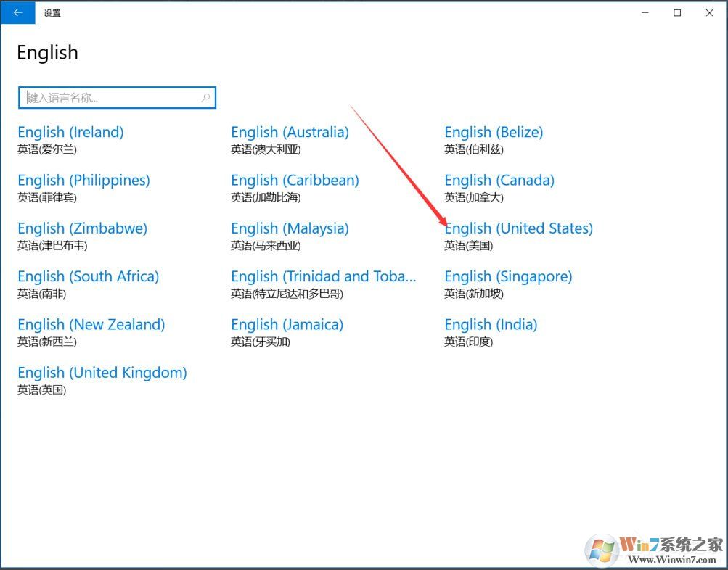Maximize the settings window
Viewport: 728px width, 570px height.
coord(677,12)
